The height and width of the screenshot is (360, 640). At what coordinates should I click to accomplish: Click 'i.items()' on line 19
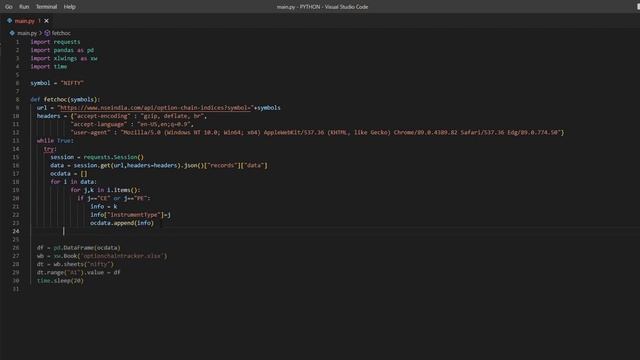[122, 190]
